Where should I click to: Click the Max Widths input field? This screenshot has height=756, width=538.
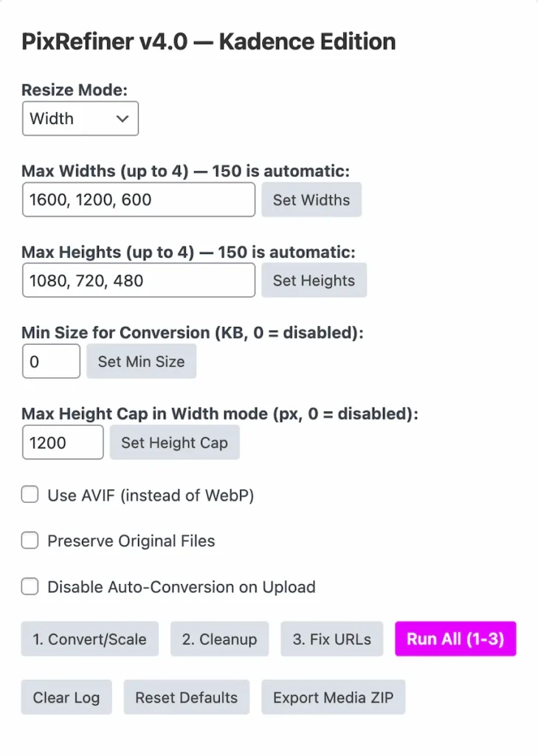[x=138, y=200]
